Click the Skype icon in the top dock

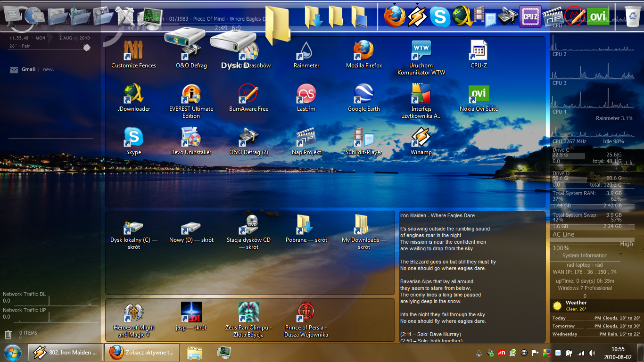[x=440, y=17]
